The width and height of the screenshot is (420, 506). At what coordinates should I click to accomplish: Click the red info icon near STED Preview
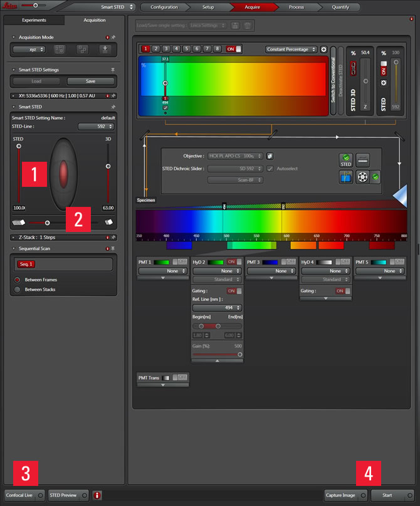[x=97, y=495]
